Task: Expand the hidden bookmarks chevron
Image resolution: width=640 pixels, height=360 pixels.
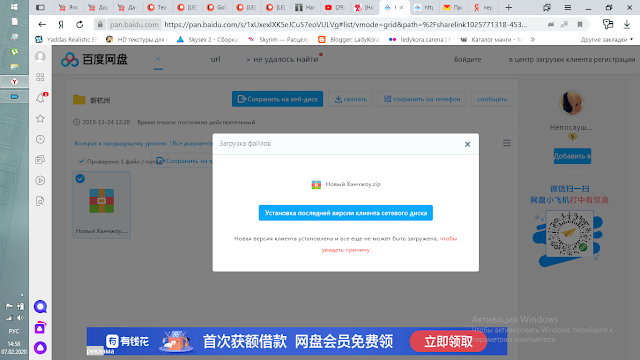Action: click(532, 40)
